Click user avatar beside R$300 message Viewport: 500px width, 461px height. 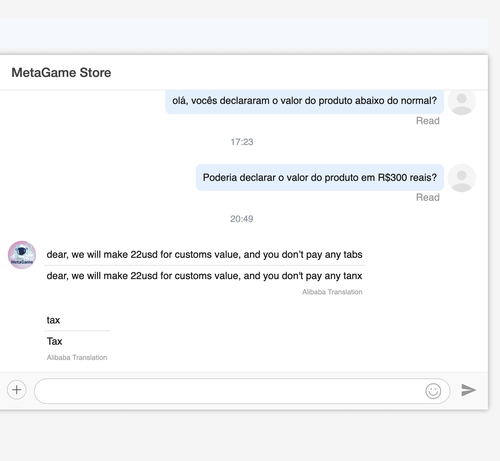[x=461, y=178]
